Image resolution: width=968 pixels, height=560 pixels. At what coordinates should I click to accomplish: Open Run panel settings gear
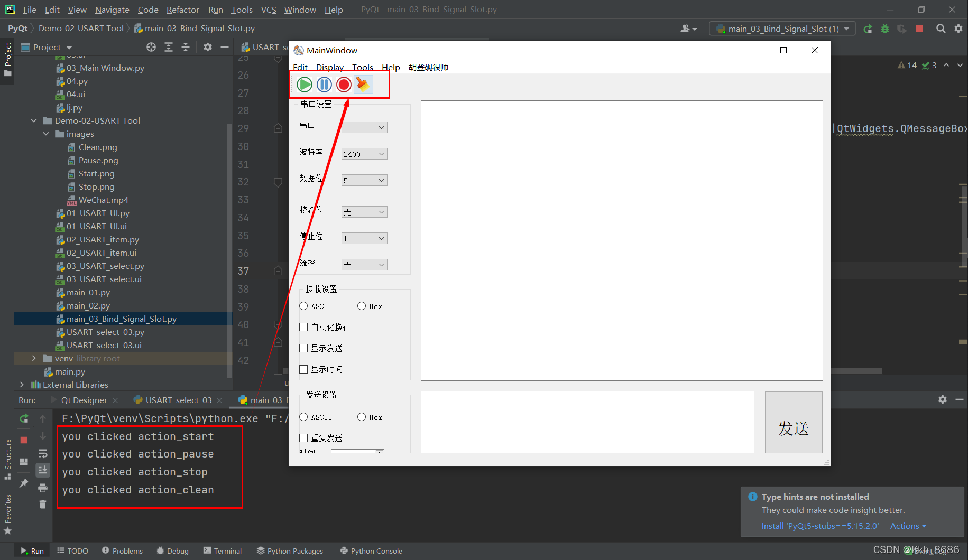[x=943, y=399]
